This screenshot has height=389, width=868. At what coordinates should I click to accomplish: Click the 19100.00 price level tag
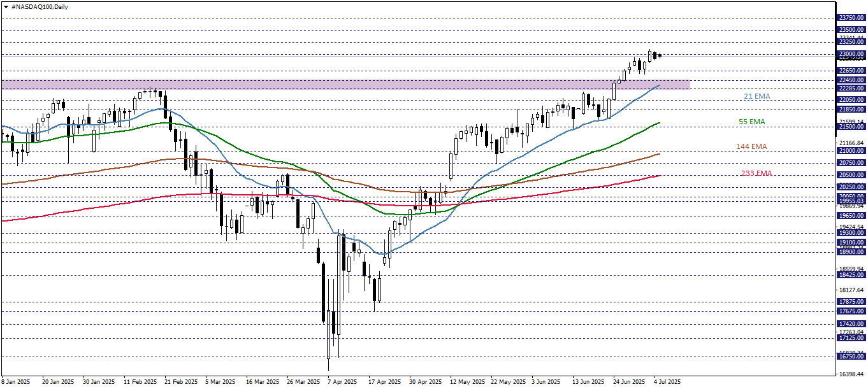click(x=851, y=242)
